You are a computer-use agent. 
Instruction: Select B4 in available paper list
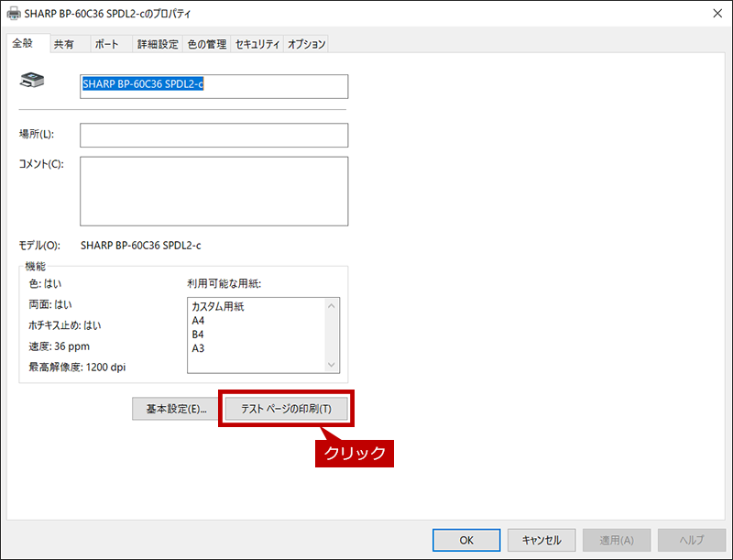tap(198, 335)
